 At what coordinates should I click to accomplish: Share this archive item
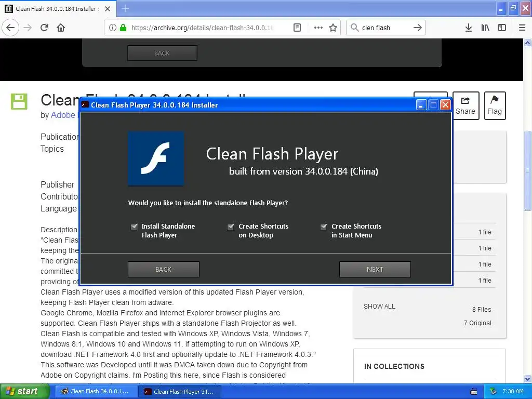(x=465, y=105)
